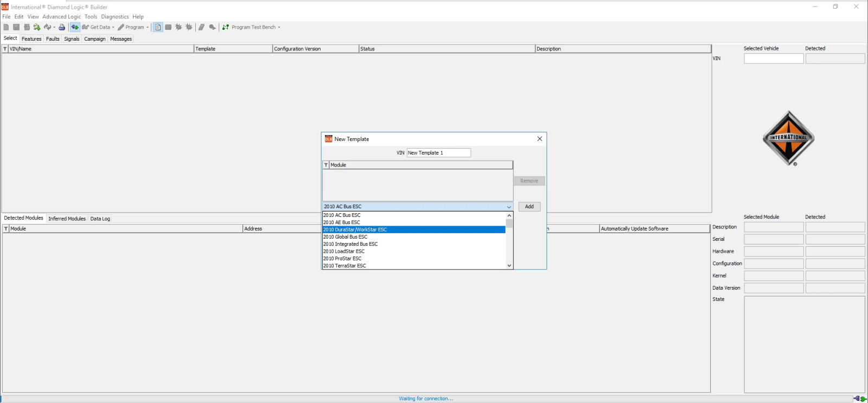868x403 pixels.
Task: Click Program Test Bench toolbar button
Action: [x=249, y=27]
